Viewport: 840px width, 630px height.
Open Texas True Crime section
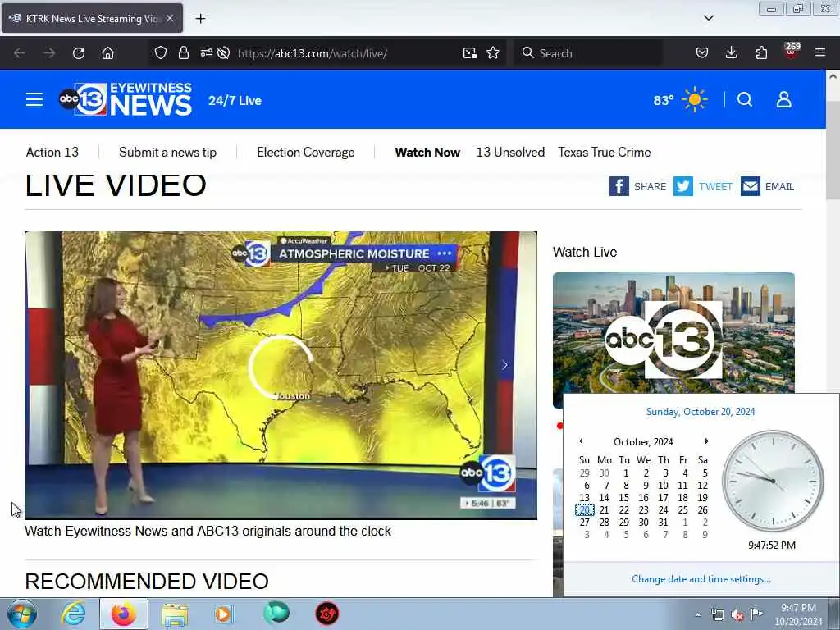pos(605,152)
